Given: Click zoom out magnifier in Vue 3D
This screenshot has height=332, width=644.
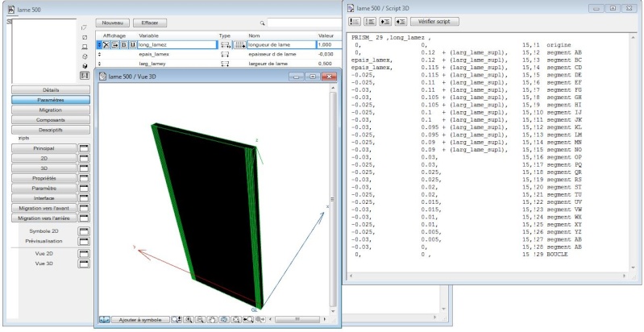Looking at the screenshot, I should click(201, 319).
